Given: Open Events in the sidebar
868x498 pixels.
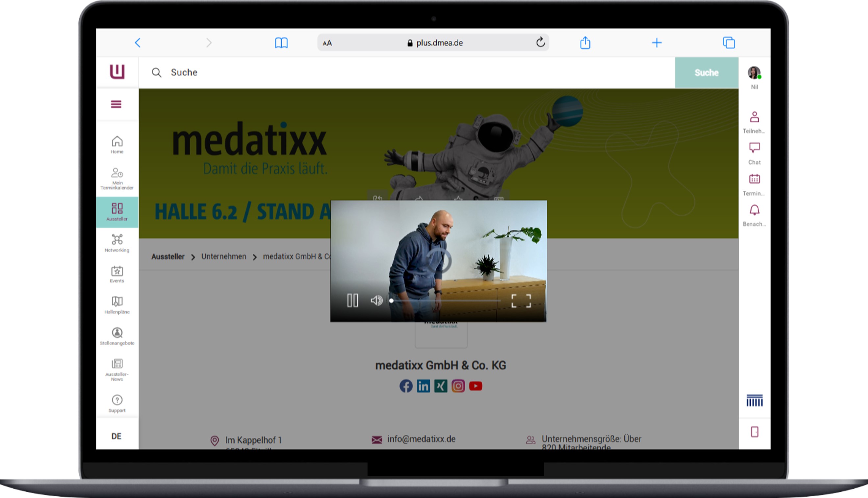Looking at the screenshot, I should [117, 274].
